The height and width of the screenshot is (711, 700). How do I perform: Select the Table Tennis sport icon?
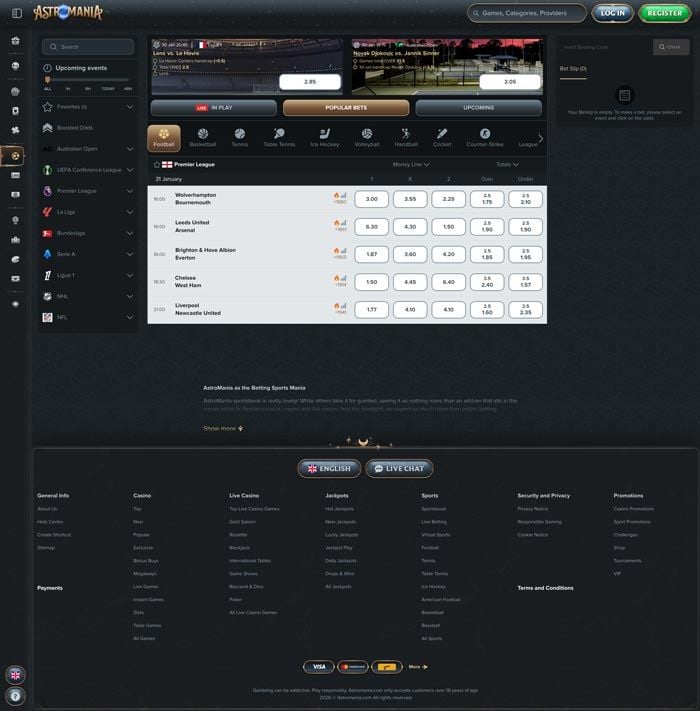click(279, 137)
